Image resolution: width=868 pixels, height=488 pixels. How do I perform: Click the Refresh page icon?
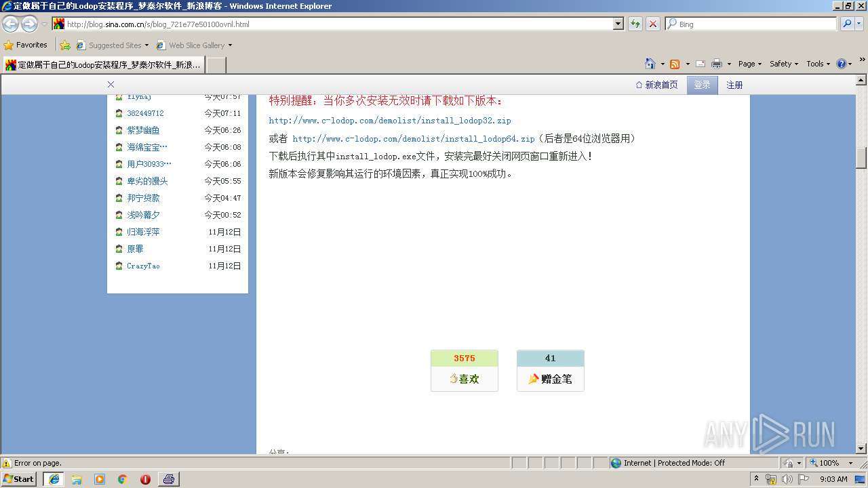tap(635, 24)
